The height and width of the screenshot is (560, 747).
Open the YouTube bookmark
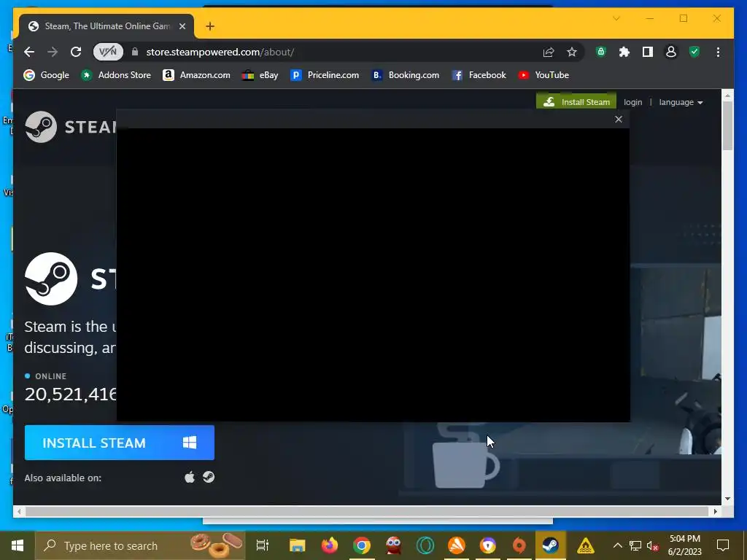pyautogui.click(x=543, y=75)
